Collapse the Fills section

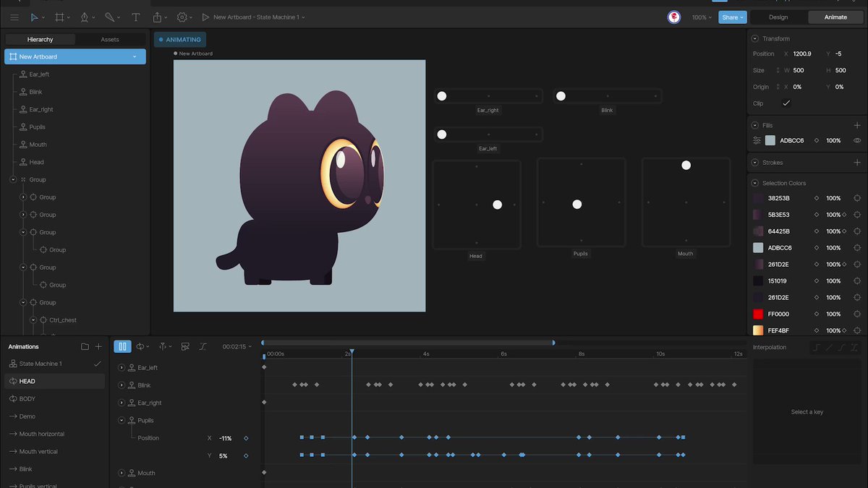click(755, 125)
